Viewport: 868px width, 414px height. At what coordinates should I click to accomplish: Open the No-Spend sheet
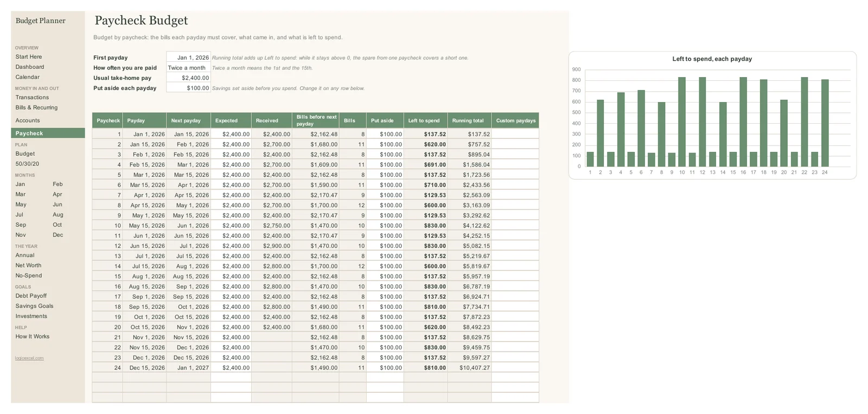29,276
